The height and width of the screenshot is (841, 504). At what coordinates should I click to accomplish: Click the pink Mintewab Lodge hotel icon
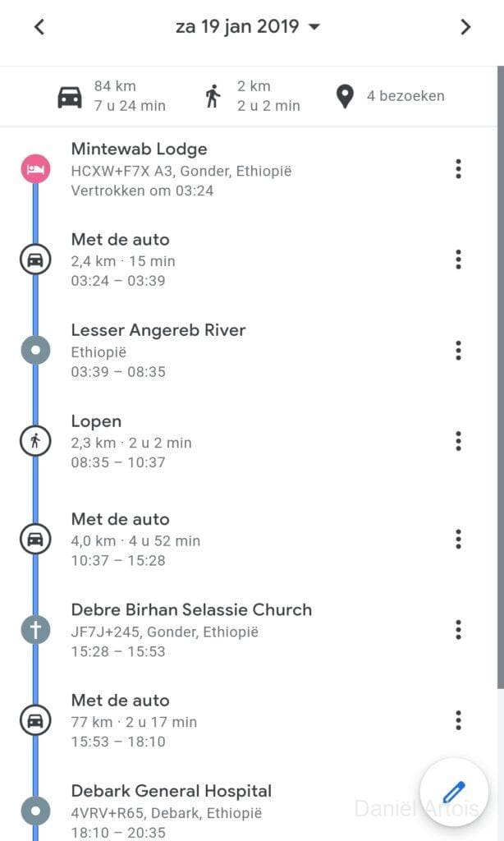coord(35,169)
